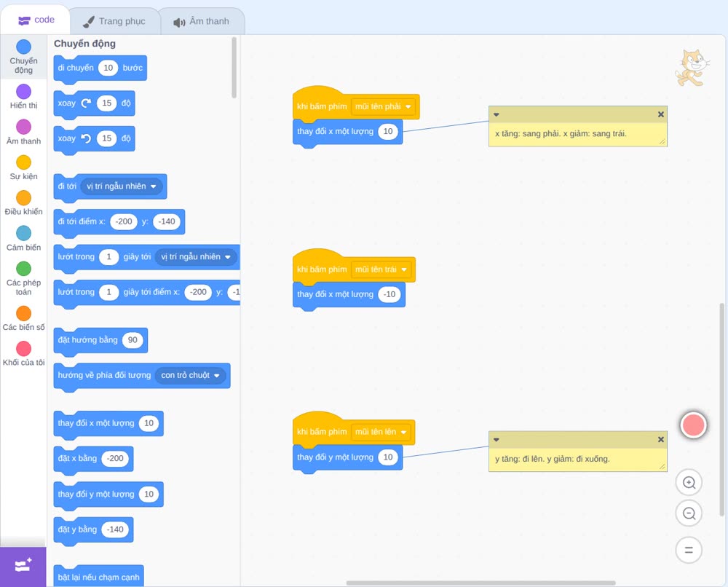Open the mũi tên phải key dropdown

(x=383, y=106)
